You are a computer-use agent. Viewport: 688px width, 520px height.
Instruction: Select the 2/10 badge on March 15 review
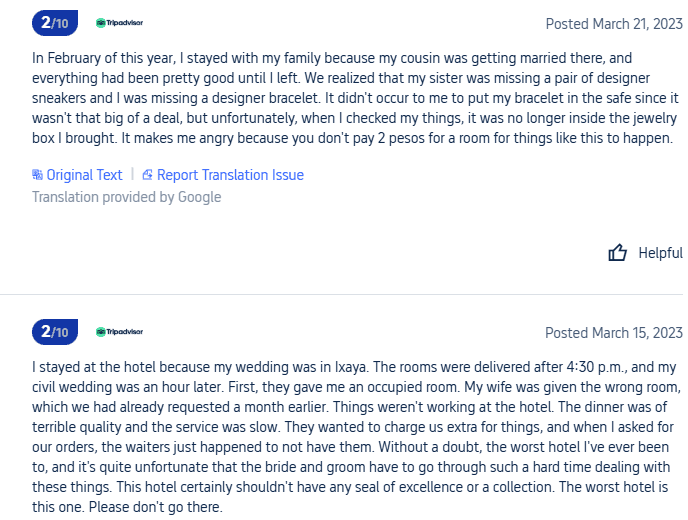(54, 332)
